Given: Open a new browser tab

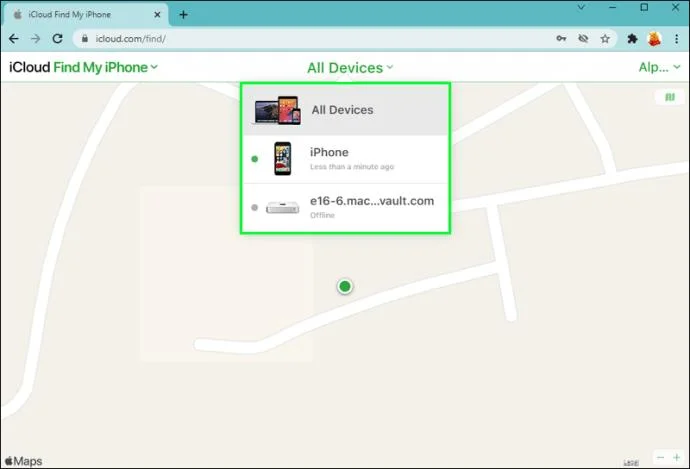Looking at the screenshot, I should click(184, 15).
